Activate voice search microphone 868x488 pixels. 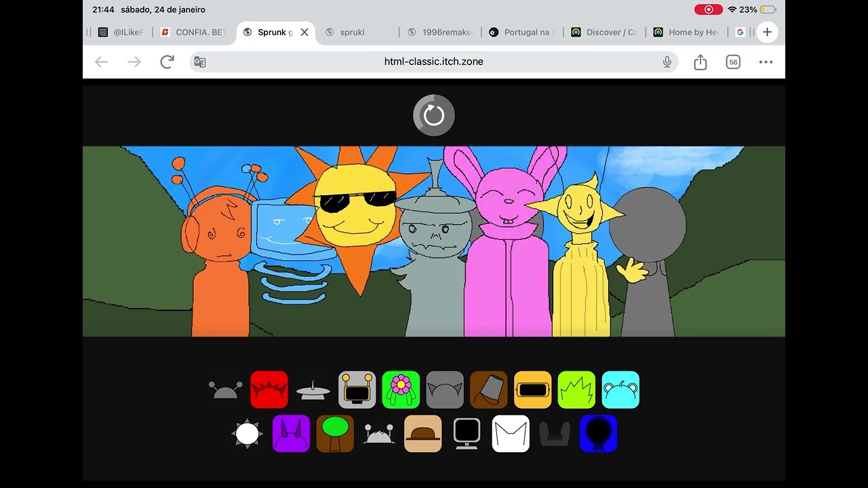(x=667, y=62)
